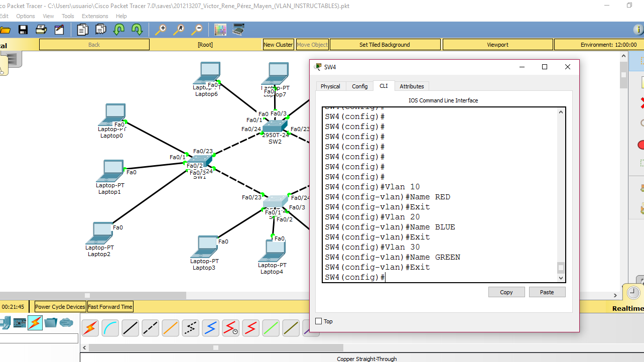Toggle the Top checkbox in SW4 window
Image resolution: width=644 pixels, height=362 pixels.
[x=319, y=321]
